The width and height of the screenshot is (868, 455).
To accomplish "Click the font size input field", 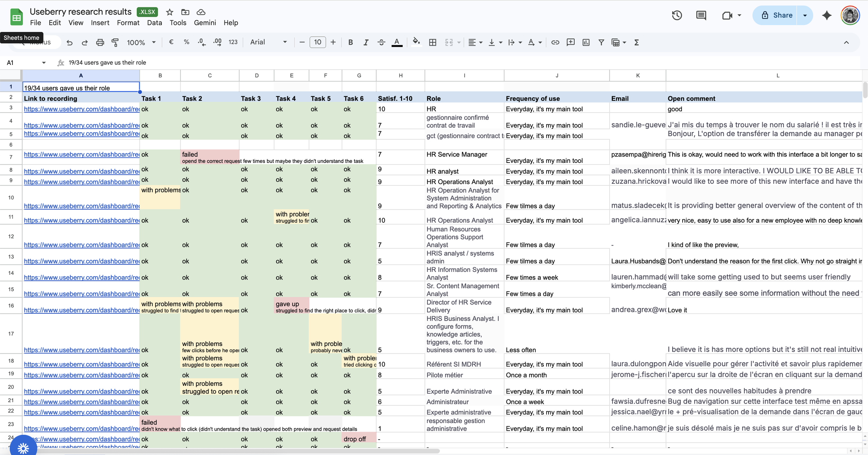I will pyautogui.click(x=317, y=42).
